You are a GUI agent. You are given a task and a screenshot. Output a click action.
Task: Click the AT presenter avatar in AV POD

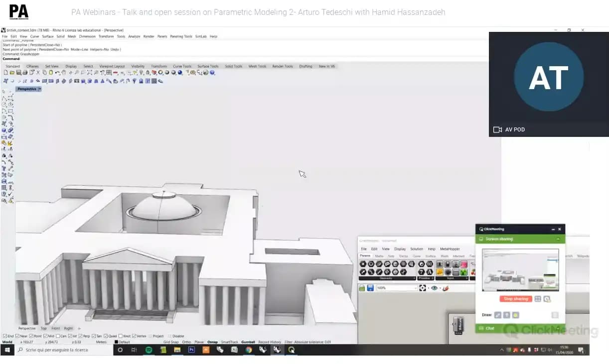pyautogui.click(x=549, y=77)
